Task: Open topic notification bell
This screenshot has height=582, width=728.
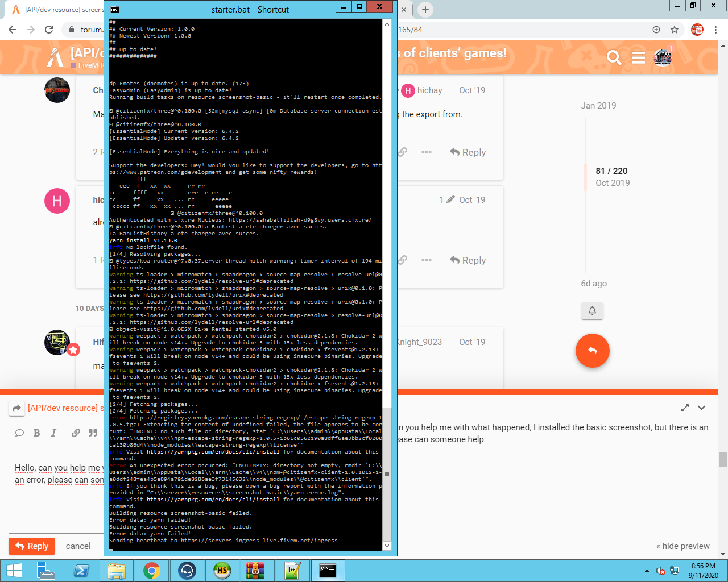Action: (591, 311)
